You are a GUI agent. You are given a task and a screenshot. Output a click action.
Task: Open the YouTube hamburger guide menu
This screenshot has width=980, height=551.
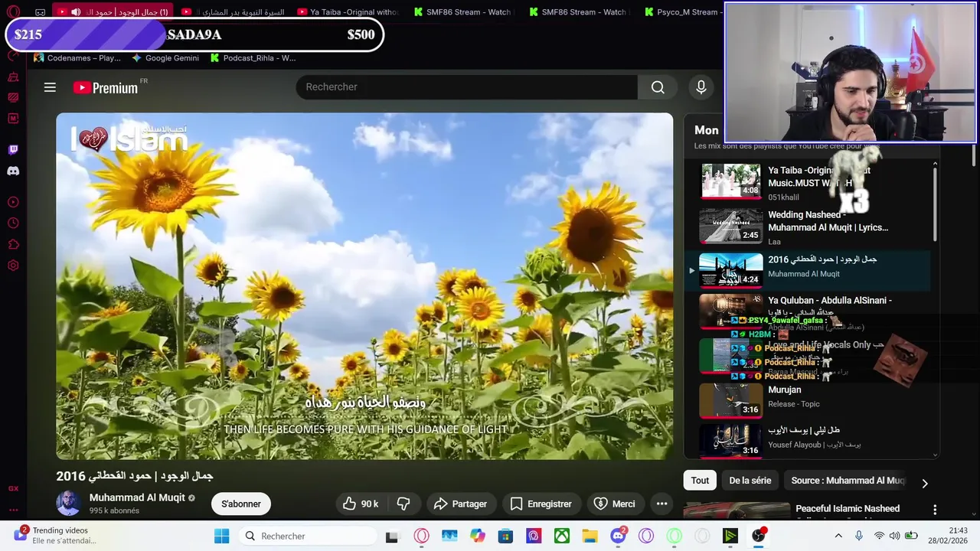[50, 87]
